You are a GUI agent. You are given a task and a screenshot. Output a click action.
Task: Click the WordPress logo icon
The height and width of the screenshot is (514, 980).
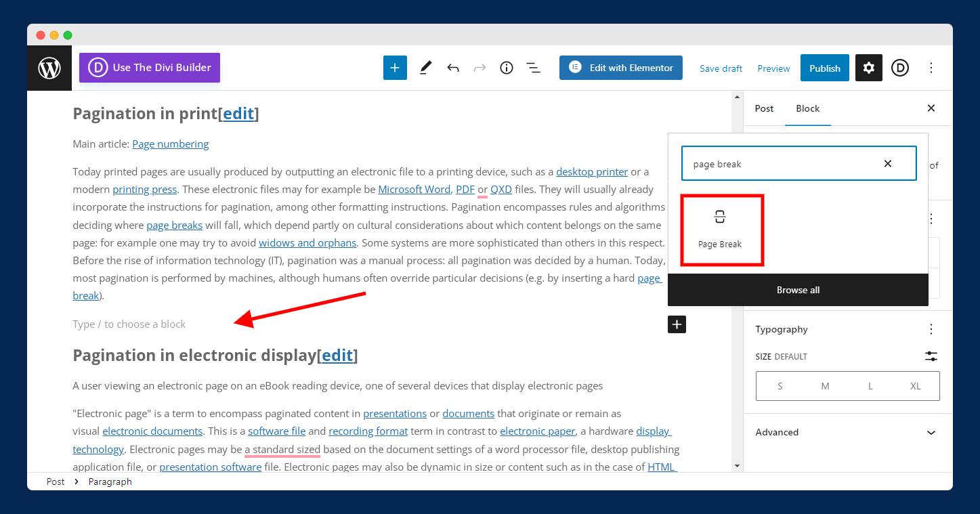click(49, 68)
